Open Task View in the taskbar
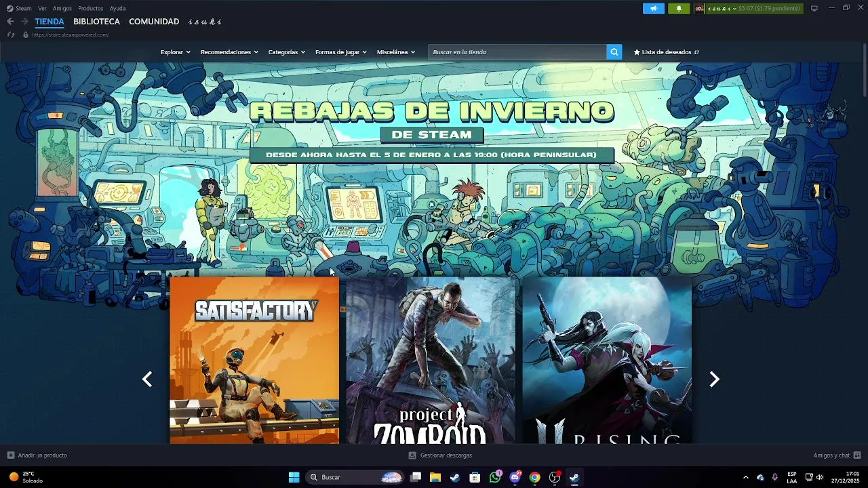This screenshot has width=868, height=488. tap(416, 477)
